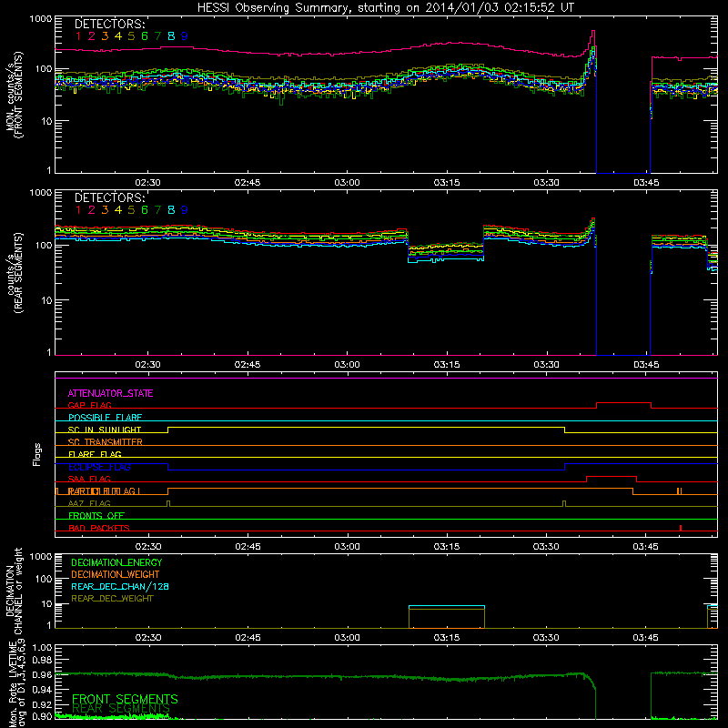Click the DECIMATION_WEIGHT legend entry
728x728 pixels.
116,574
